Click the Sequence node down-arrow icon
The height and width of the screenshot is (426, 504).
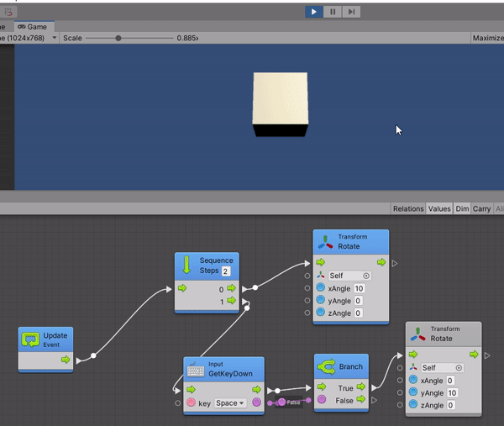click(x=187, y=266)
